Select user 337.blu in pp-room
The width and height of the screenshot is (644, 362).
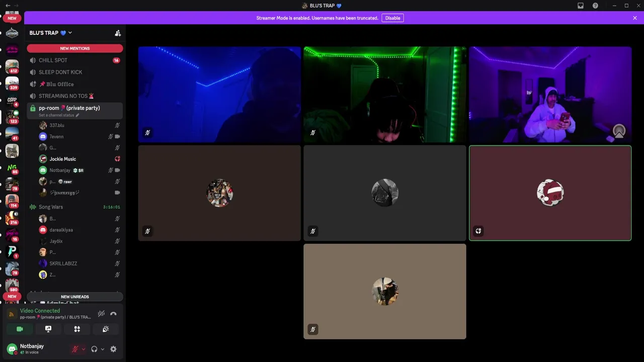(x=79, y=125)
